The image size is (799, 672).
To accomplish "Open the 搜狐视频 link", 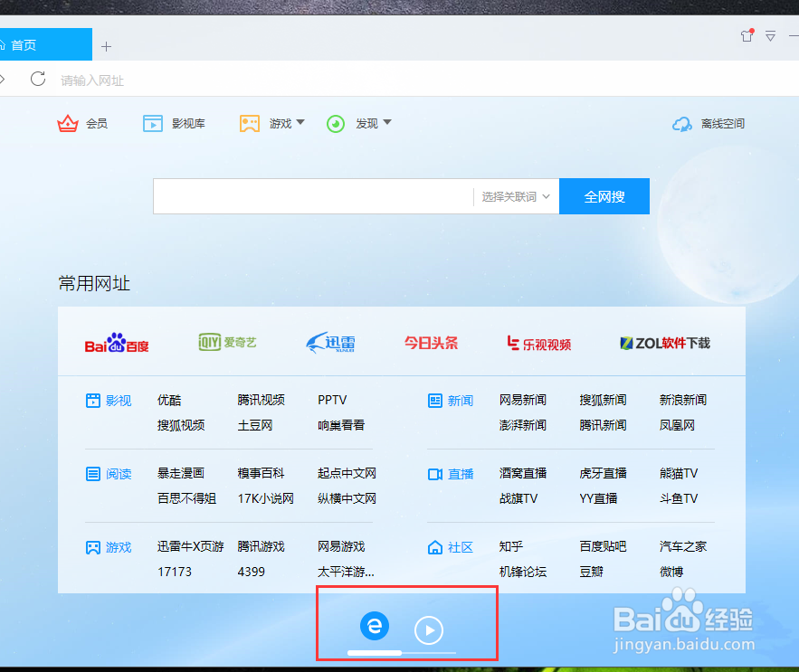I will click(x=181, y=425).
